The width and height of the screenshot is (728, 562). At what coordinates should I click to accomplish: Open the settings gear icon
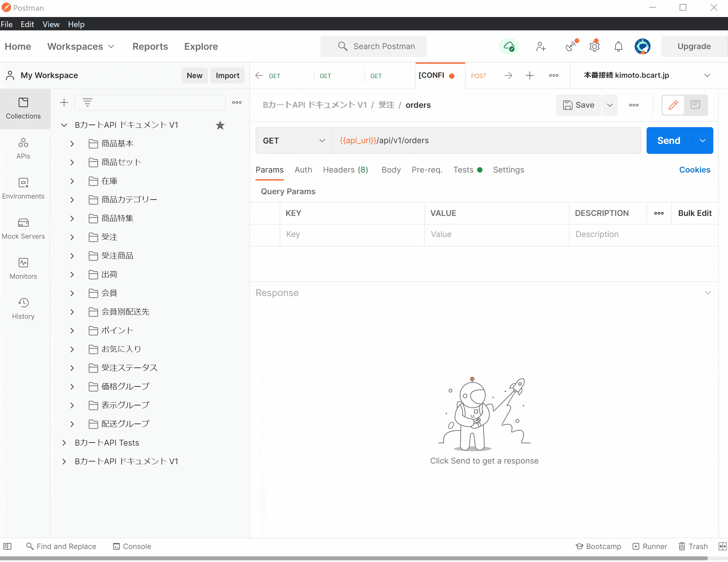(595, 46)
